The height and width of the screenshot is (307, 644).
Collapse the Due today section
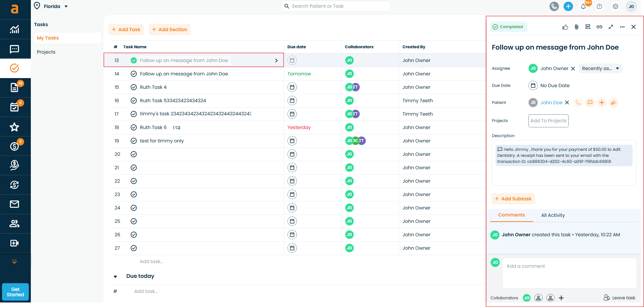coord(115,277)
